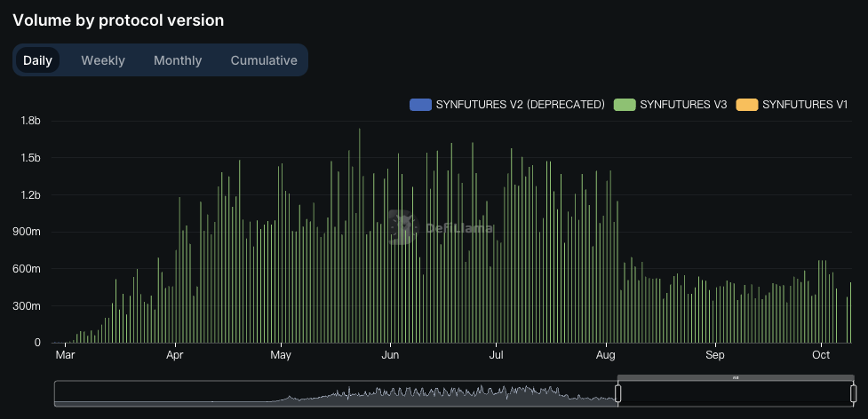
Task: Switch to the Monthly view
Action: point(178,60)
